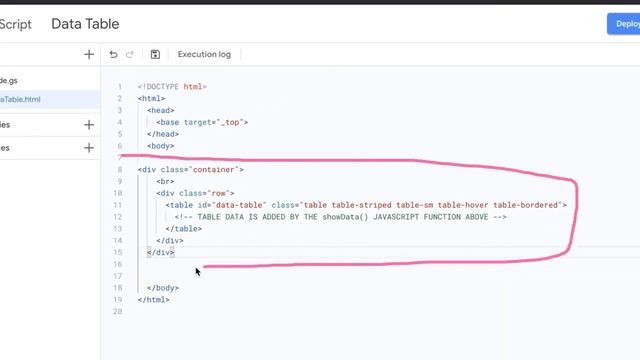Screen dimensions: 640x360
Task: Click line number 20 in the gutter
Action: point(118,311)
